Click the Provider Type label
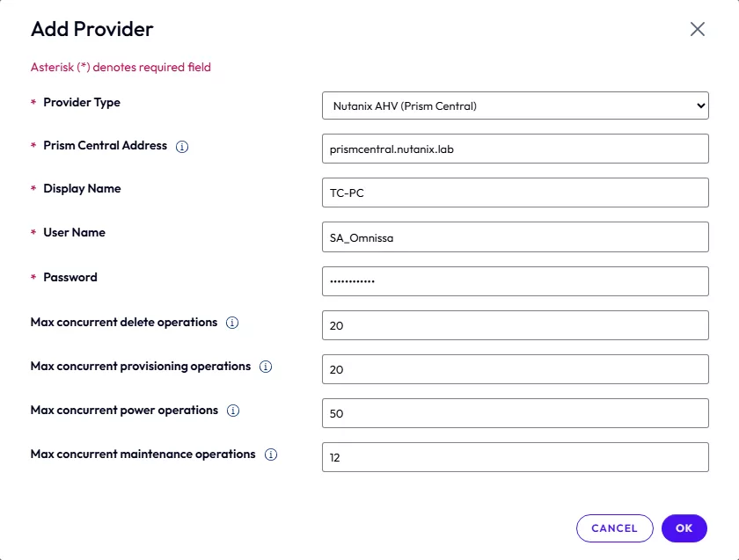This screenshot has height=560, width=739. tap(82, 103)
